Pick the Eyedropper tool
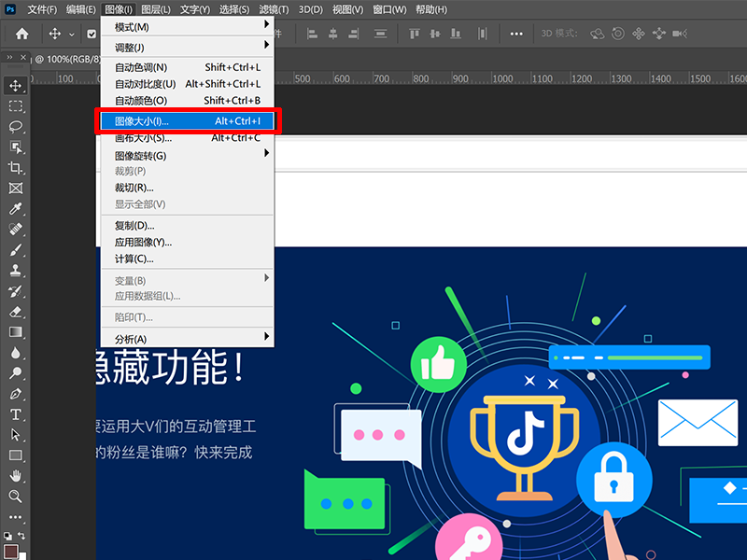Viewport: 747px width, 560px height. 16,209
